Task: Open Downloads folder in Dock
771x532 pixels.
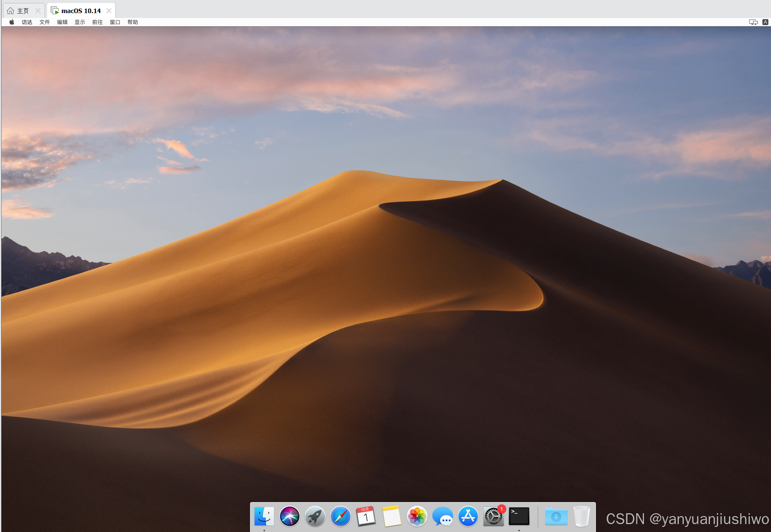Action: (x=556, y=516)
